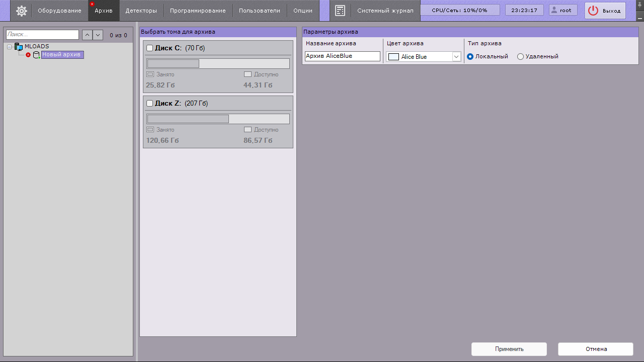Viewport: 644px width, 362px height.
Task: Select the MLOADS tree label
Action: pos(37,46)
